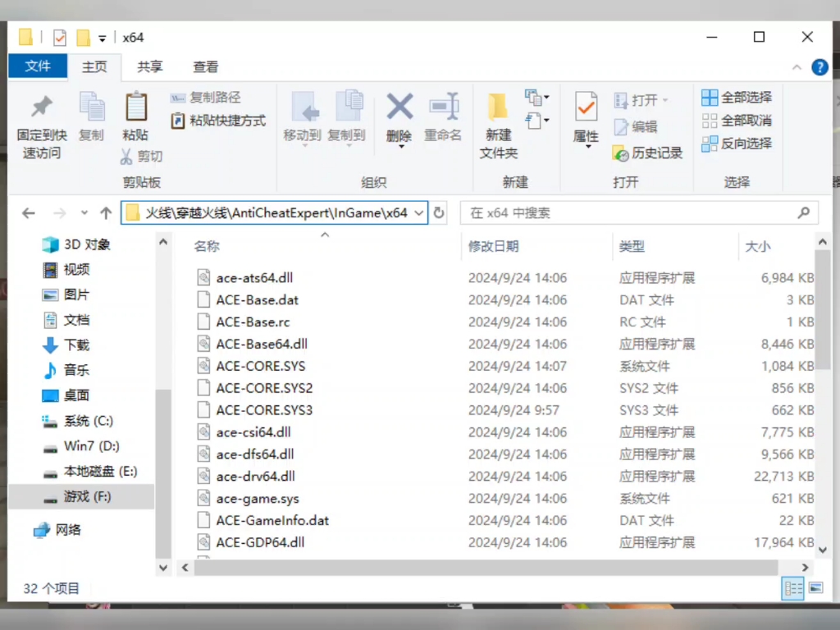Screen dimensions: 840x630
Task: Select all items with 全部选择
Action: (x=738, y=97)
